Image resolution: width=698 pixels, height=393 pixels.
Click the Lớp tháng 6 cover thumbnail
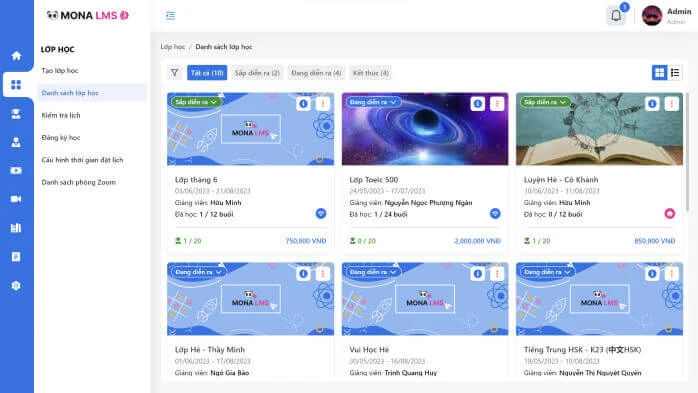point(250,129)
